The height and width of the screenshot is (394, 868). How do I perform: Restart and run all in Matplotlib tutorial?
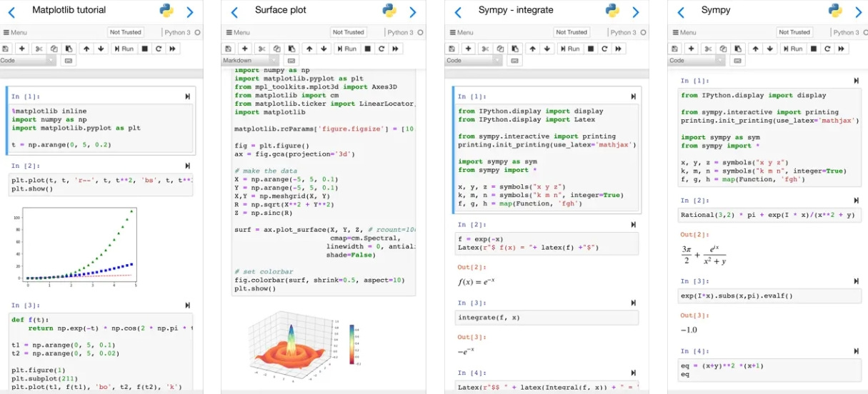pos(172,49)
